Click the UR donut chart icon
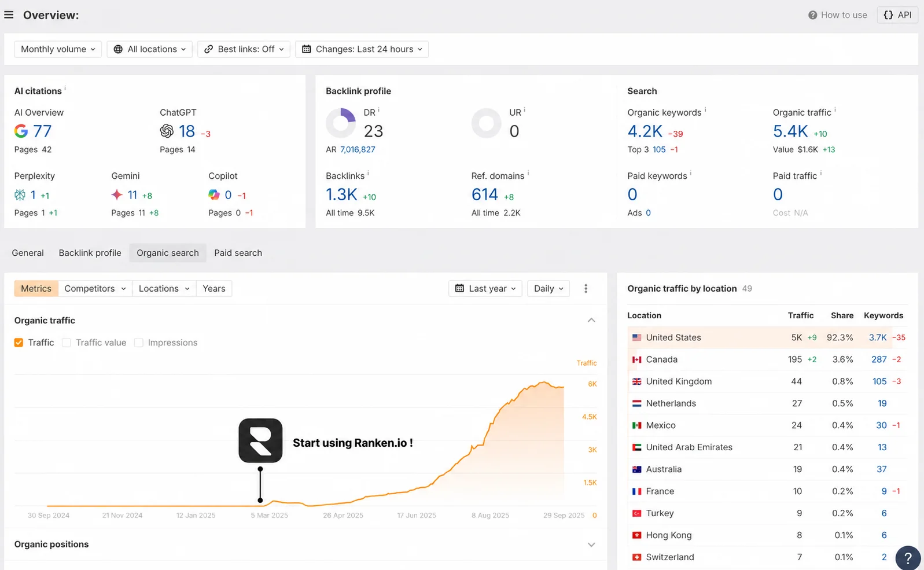 point(486,123)
